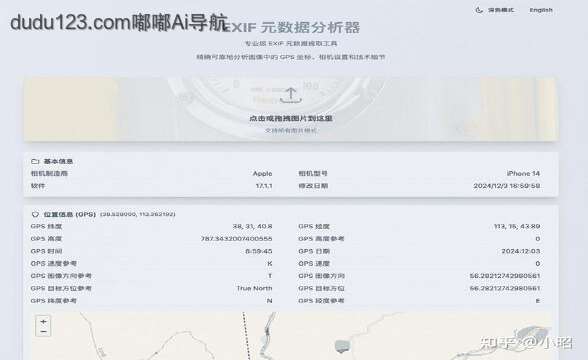Click the software version 17.1.1 value
The width and height of the screenshot is (588, 360).
click(x=264, y=186)
